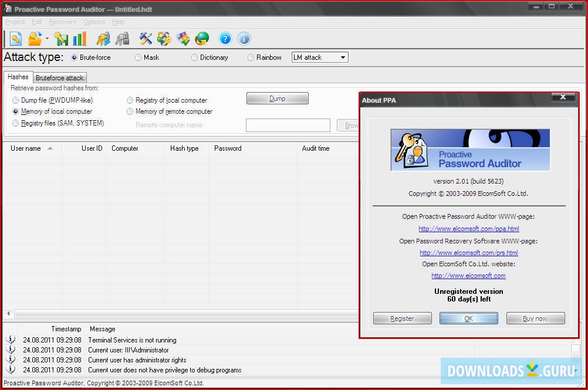Open the elcomsoft.com/prs.html link
The image size is (588, 390).
(469, 253)
